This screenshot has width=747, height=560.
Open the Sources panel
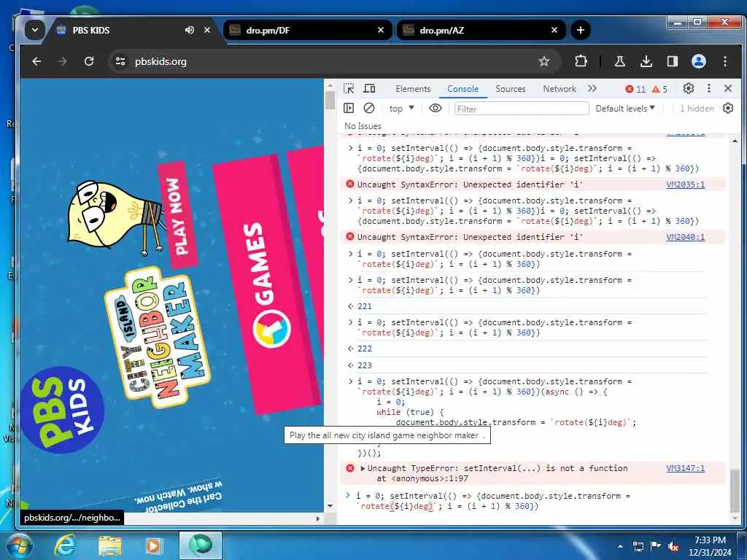point(510,88)
